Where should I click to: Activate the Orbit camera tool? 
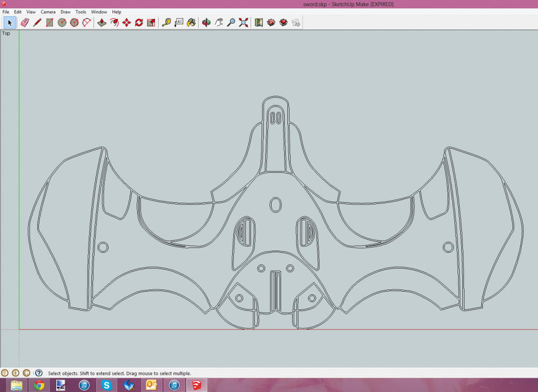pyautogui.click(x=206, y=23)
